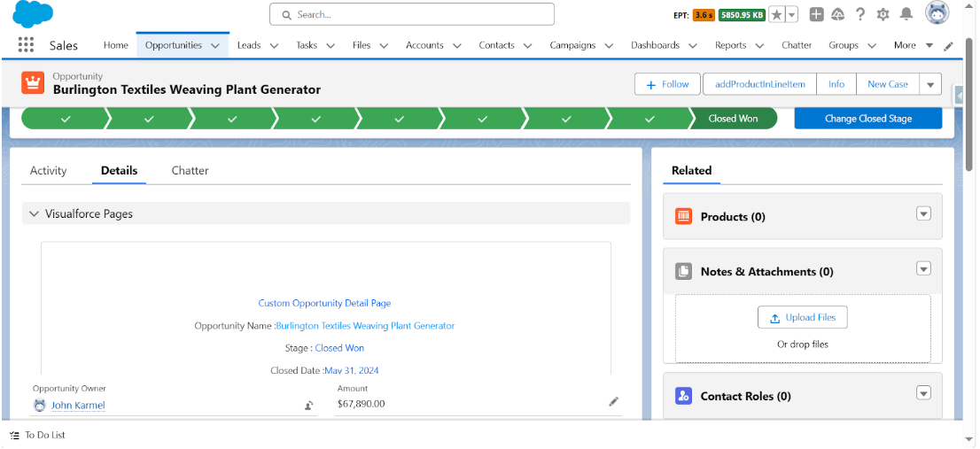The width and height of the screenshot is (980, 449).
Task: Go to the Chatter navigation tab
Action: [797, 45]
